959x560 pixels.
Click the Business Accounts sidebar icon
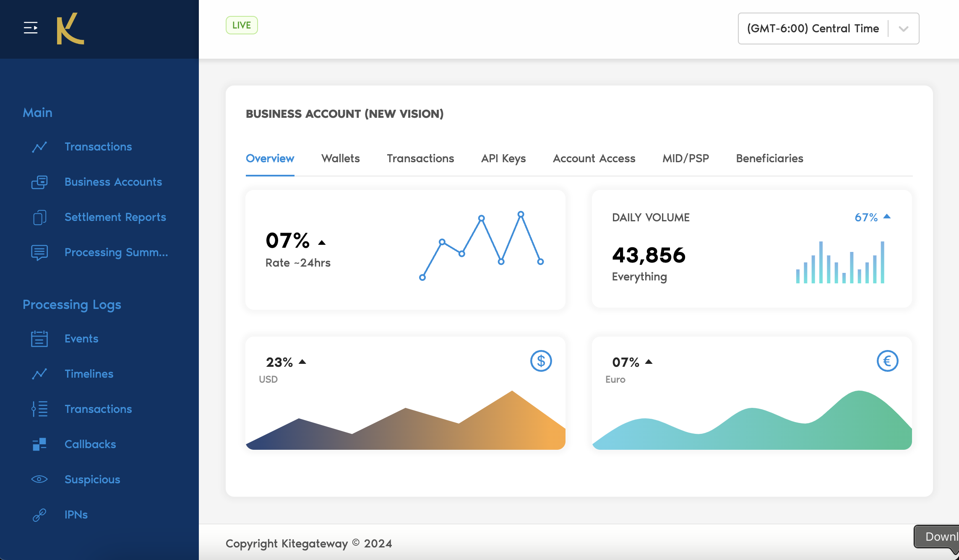pos(39,182)
